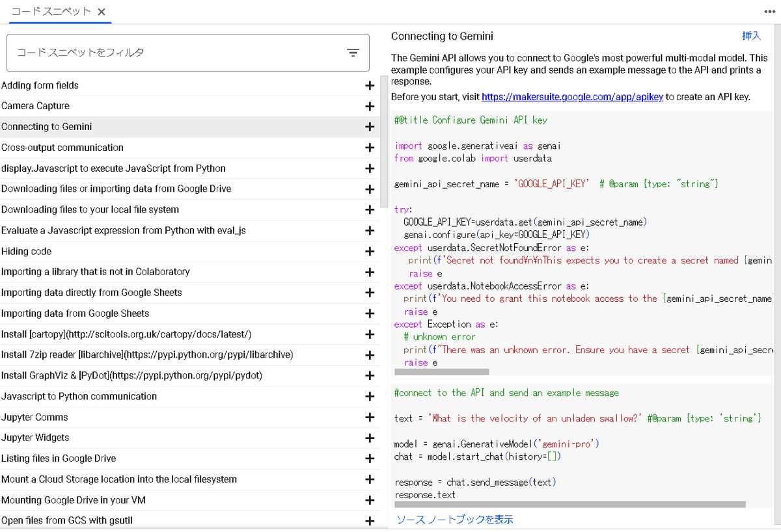
Task: Add Mounting Google Drive in your VM snippet
Action: [370, 500]
